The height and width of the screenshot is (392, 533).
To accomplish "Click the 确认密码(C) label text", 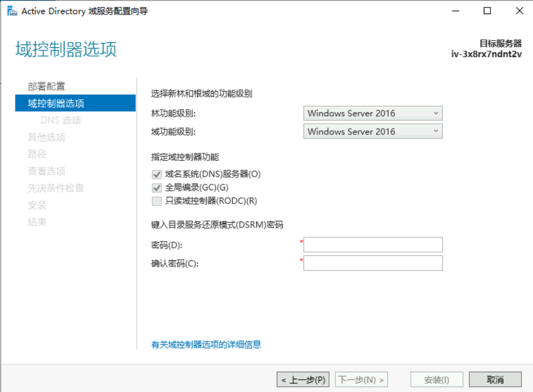I will [x=175, y=264].
